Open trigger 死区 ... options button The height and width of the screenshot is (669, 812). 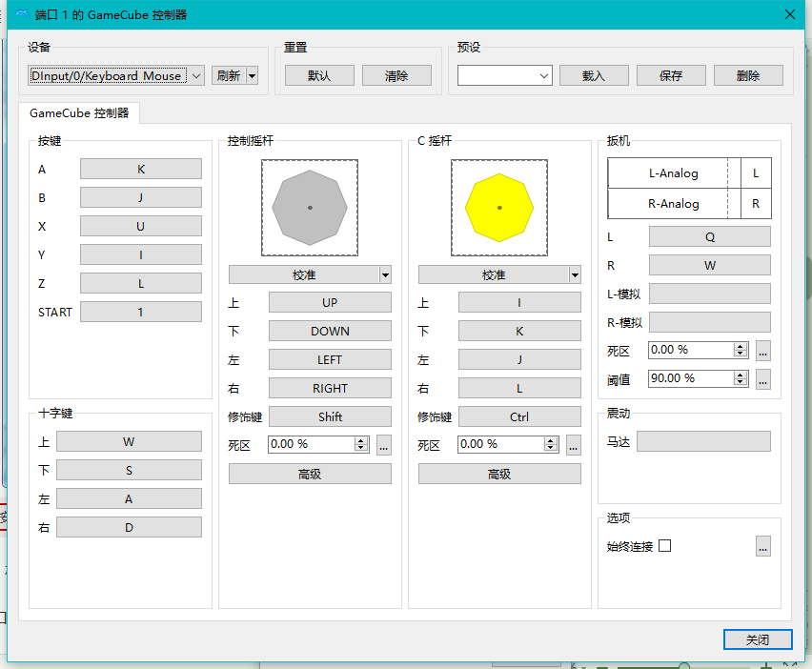762,351
